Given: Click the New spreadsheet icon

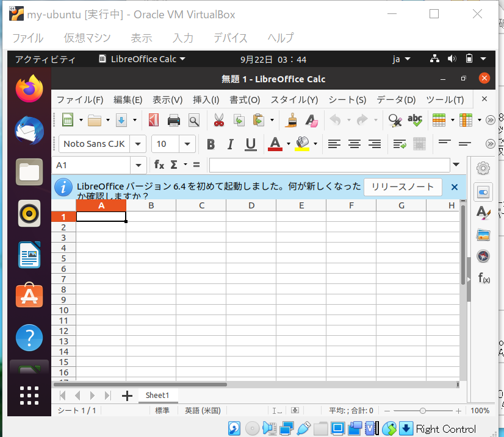Looking at the screenshot, I should [x=68, y=121].
